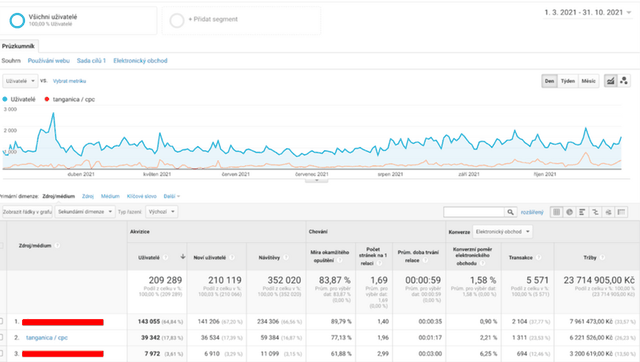Tick the checkbox for row 2 tanganica / cpc
640x362 pixels.
2,338
